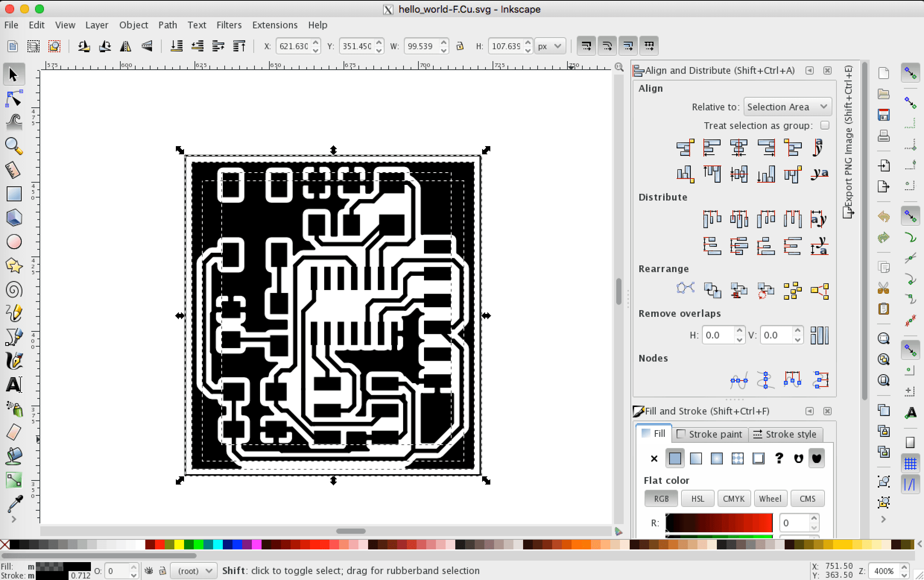Increase Remove overlaps H stepper
Image resolution: width=924 pixels, height=580 pixels.
coord(740,331)
